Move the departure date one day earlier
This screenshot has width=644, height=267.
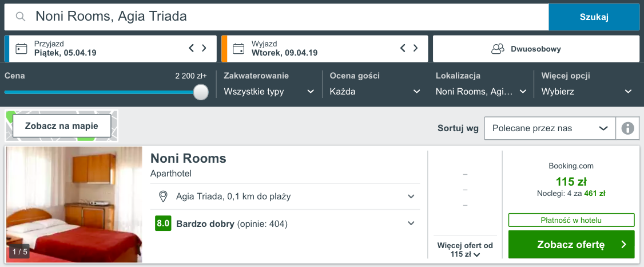click(x=403, y=48)
